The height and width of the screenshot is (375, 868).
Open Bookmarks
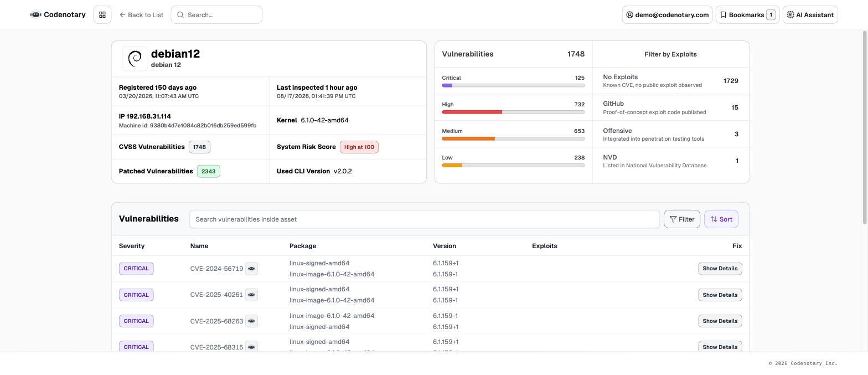point(748,15)
